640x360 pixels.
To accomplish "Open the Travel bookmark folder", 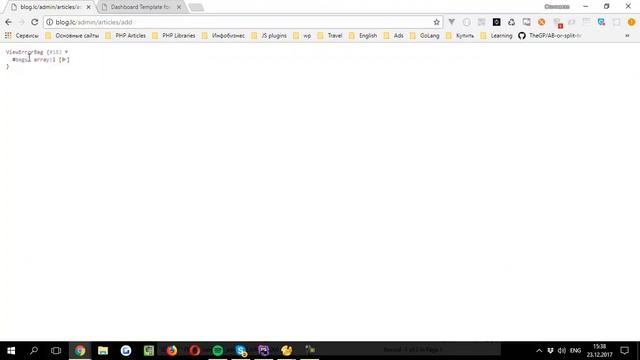I will point(330,36).
